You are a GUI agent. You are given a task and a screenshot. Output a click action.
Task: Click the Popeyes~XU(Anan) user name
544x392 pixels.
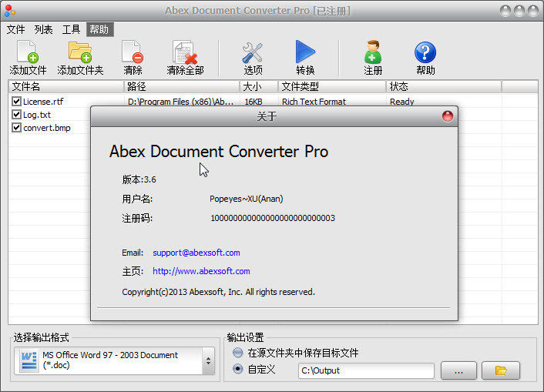click(x=247, y=199)
